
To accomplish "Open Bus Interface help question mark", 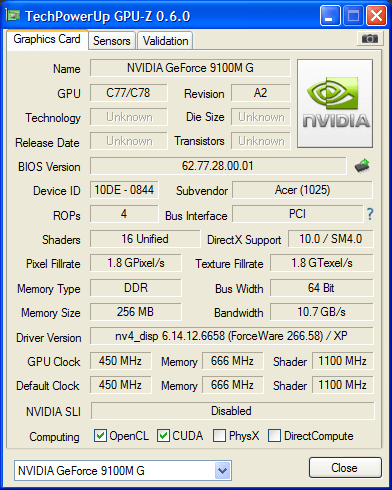I will coord(370,214).
